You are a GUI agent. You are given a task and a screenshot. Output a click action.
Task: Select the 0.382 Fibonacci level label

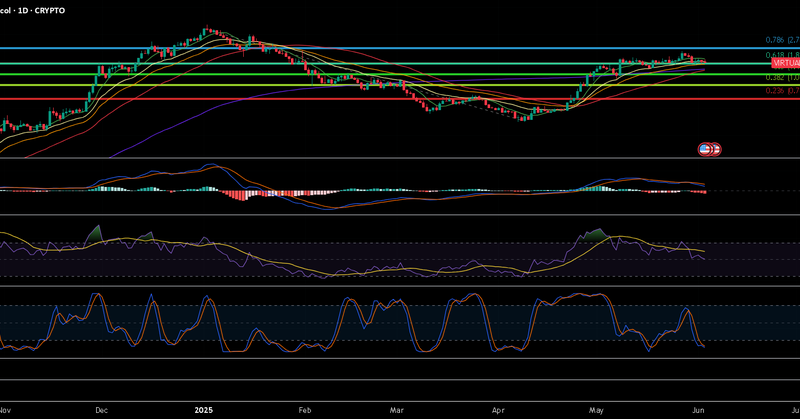[782, 78]
